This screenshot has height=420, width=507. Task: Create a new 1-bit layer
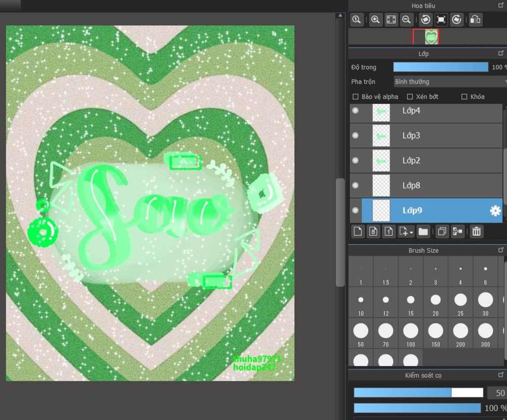tap(389, 232)
